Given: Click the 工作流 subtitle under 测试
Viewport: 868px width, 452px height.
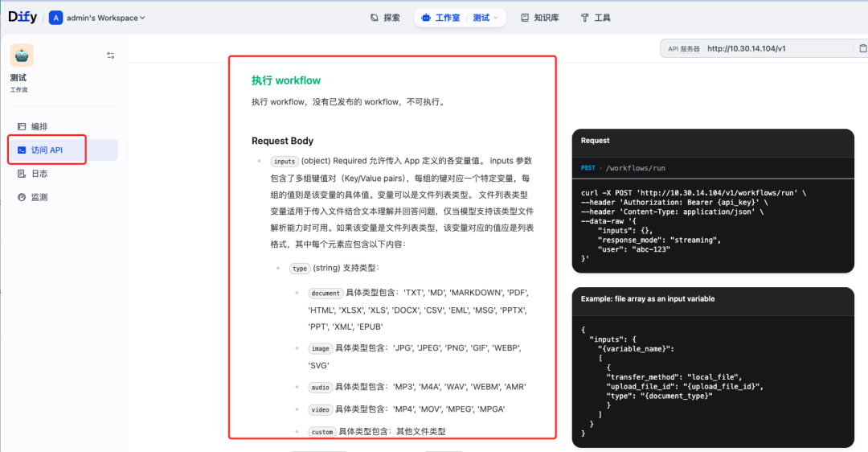Looking at the screenshot, I should click(18, 90).
